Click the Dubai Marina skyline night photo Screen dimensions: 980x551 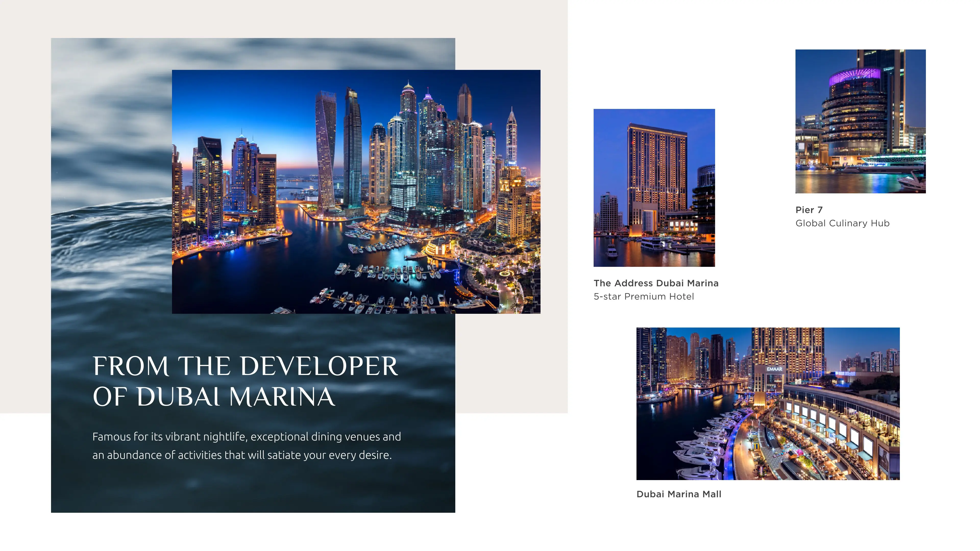[356, 192]
